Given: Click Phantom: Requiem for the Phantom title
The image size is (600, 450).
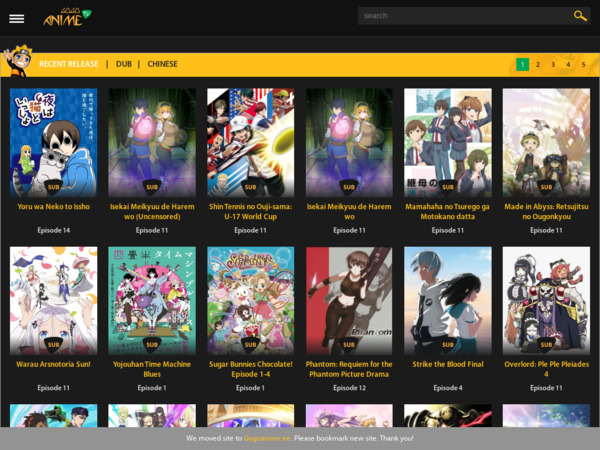Looking at the screenshot, I should (349, 369).
